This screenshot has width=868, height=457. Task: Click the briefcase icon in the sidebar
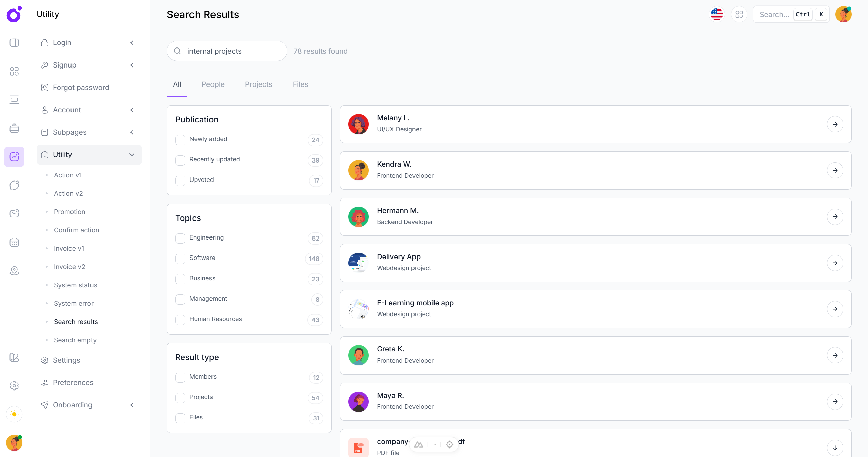14,128
